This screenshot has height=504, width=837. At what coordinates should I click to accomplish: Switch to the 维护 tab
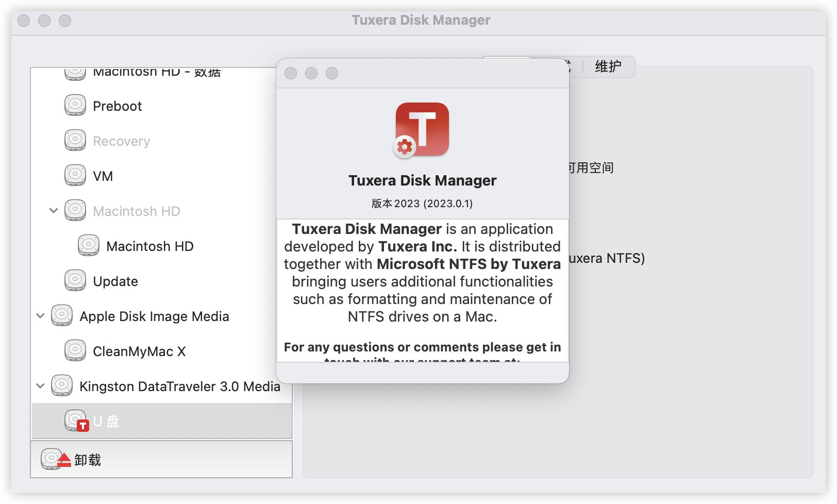point(609,67)
